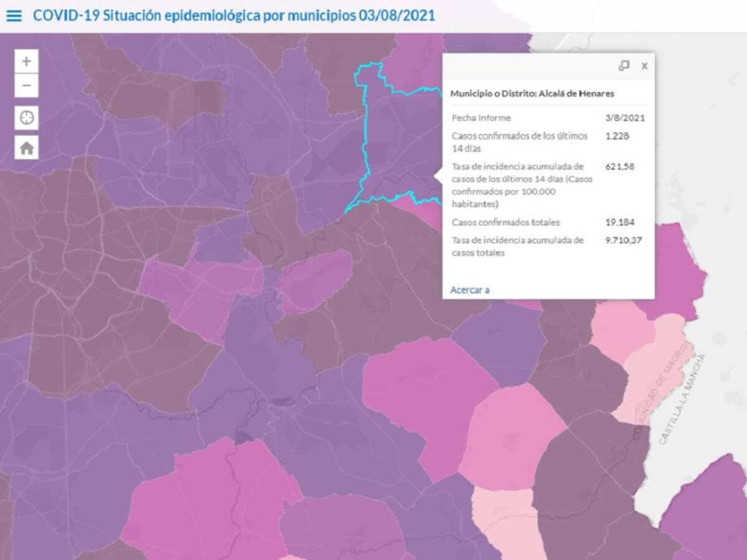This screenshot has width=747, height=560.
Task: Close the municipality info popup
Action: pyautogui.click(x=644, y=66)
